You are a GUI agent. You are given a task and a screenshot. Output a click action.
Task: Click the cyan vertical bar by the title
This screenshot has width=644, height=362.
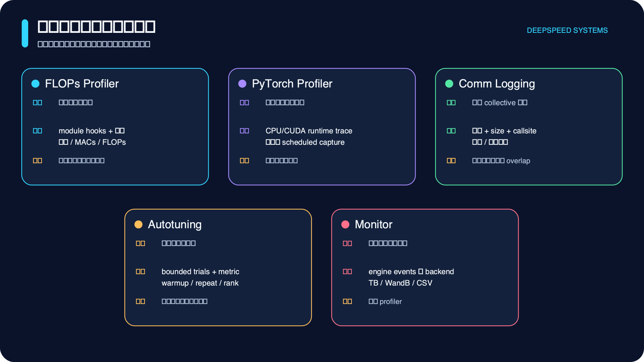25,33
